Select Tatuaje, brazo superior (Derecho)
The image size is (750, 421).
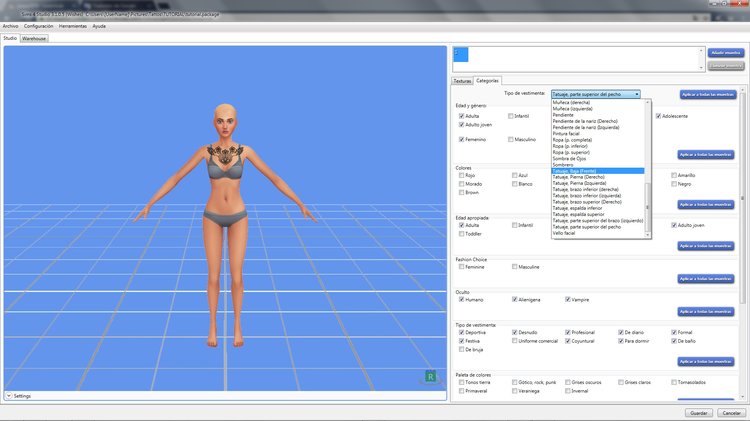click(587, 202)
